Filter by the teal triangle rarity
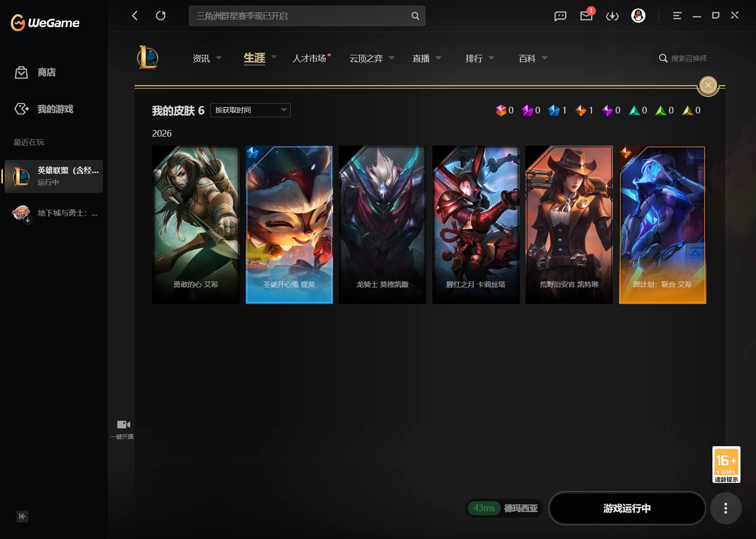Viewport: 756px width, 539px height. 634,111
